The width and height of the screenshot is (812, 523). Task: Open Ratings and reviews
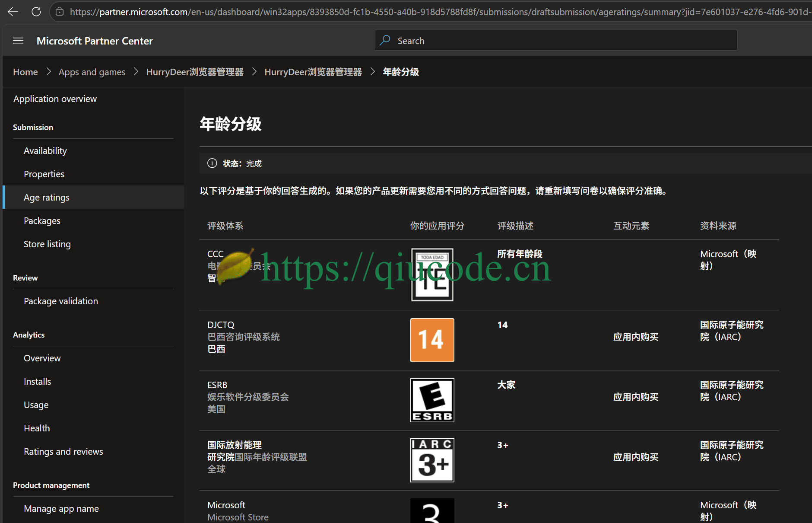(63, 451)
